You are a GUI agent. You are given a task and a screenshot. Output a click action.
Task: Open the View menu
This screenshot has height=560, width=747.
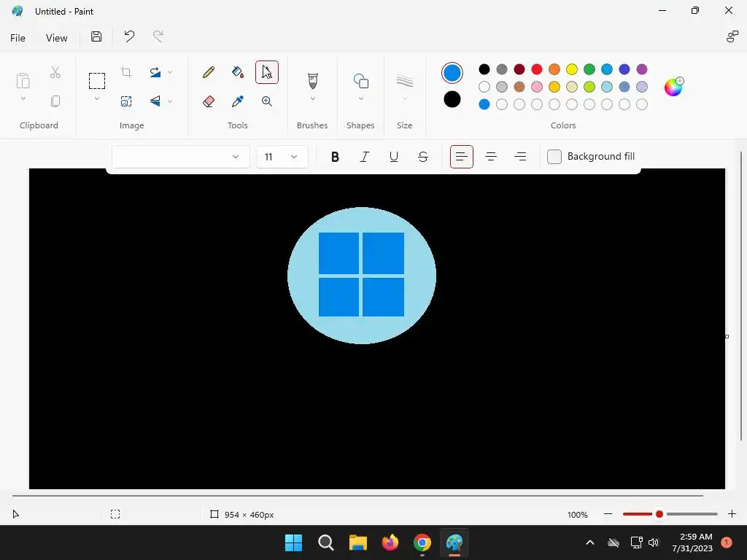coord(56,38)
